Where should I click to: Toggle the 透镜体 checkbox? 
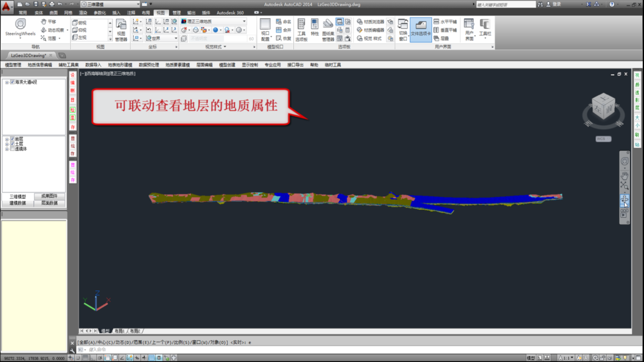[12, 149]
